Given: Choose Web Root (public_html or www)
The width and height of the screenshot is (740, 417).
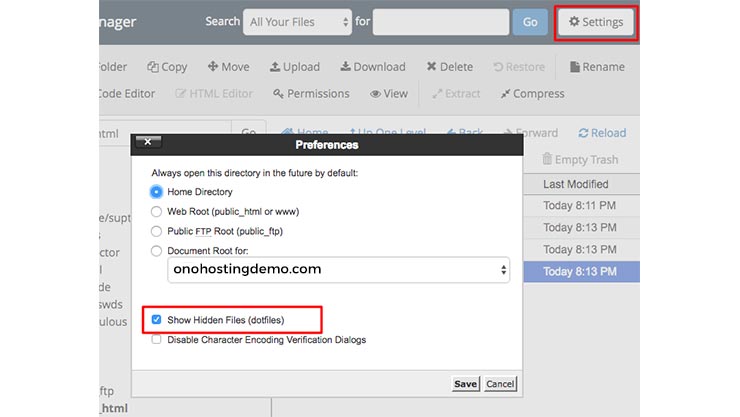Looking at the screenshot, I should [156, 212].
